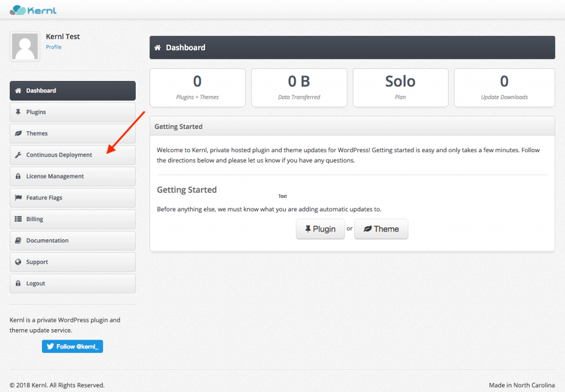The width and height of the screenshot is (565, 392).
Task: Click the Update Downloads stat card
Action: click(x=504, y=88)
